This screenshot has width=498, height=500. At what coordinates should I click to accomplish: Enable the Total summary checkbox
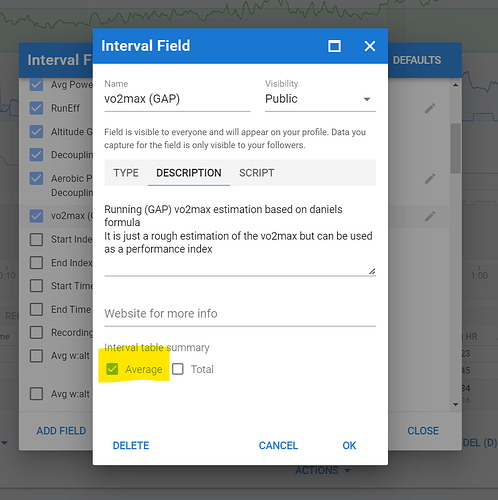click(x=178, y=369)
